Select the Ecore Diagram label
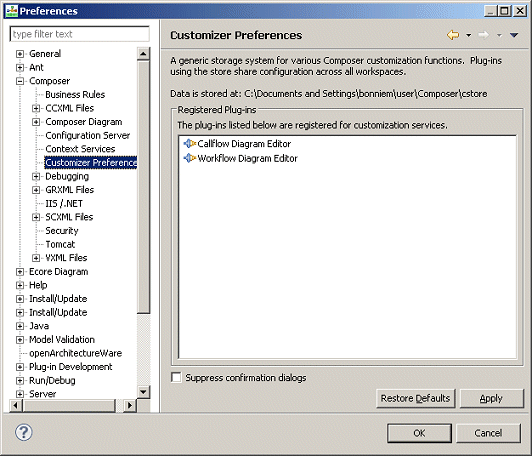Image resolution: width=532 pixels, height=456 pixels. [x=58, y=272]
